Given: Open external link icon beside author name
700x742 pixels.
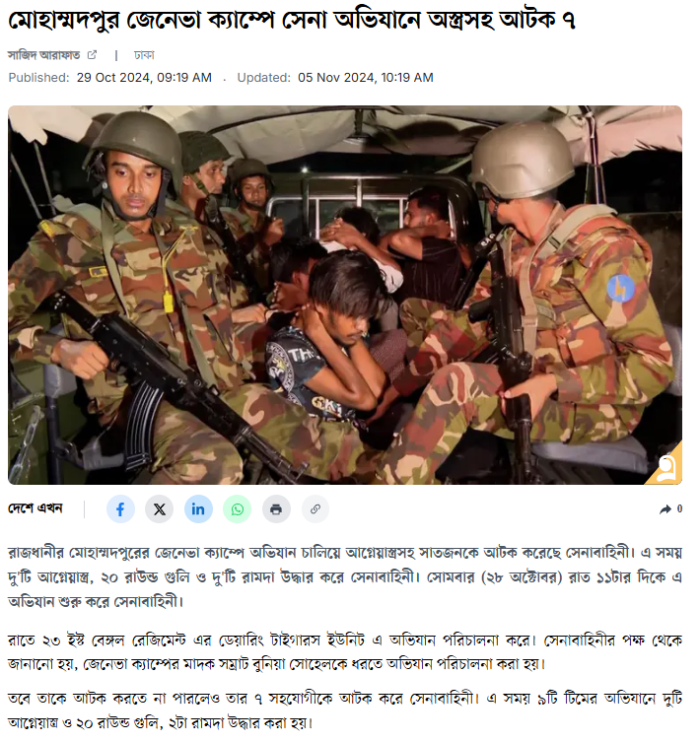Looking at the screenshot, I should (x=92, y=55).
